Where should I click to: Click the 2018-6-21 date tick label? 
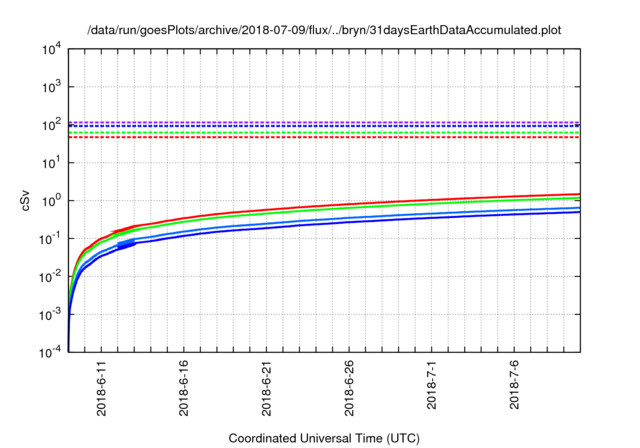266,388
